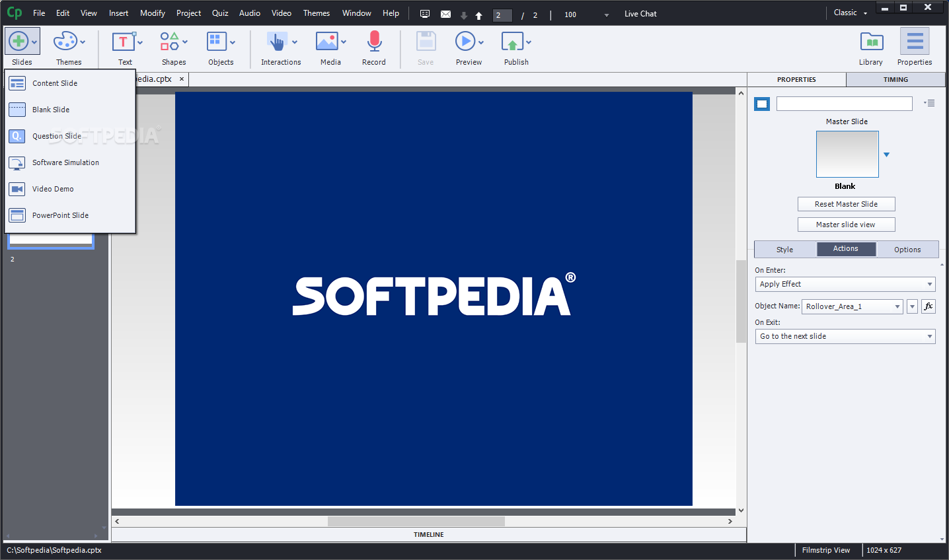Switch to the TIMING tab

pyautogui.click(x=895, y=79)
